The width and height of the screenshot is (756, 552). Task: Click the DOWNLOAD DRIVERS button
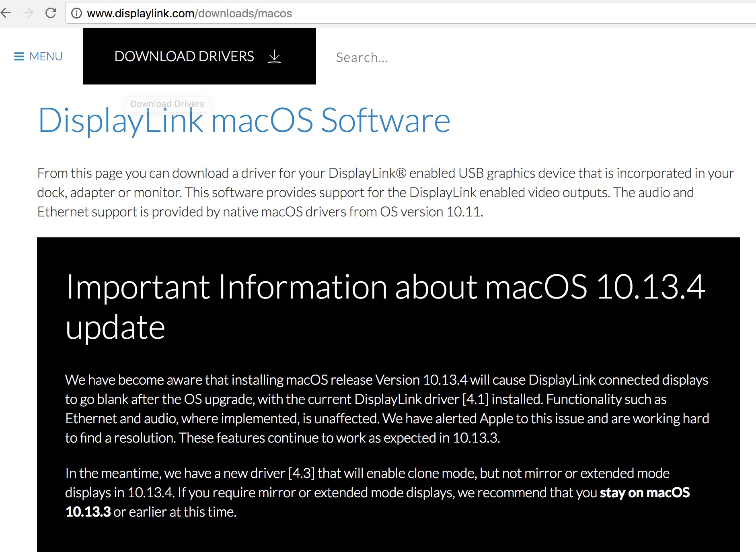click(199, 56)
